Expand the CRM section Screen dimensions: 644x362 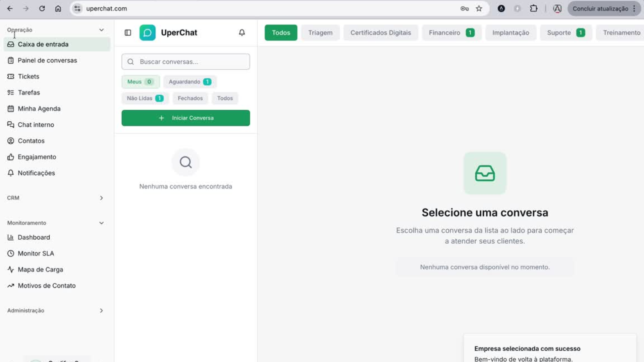tap(101, 198)
